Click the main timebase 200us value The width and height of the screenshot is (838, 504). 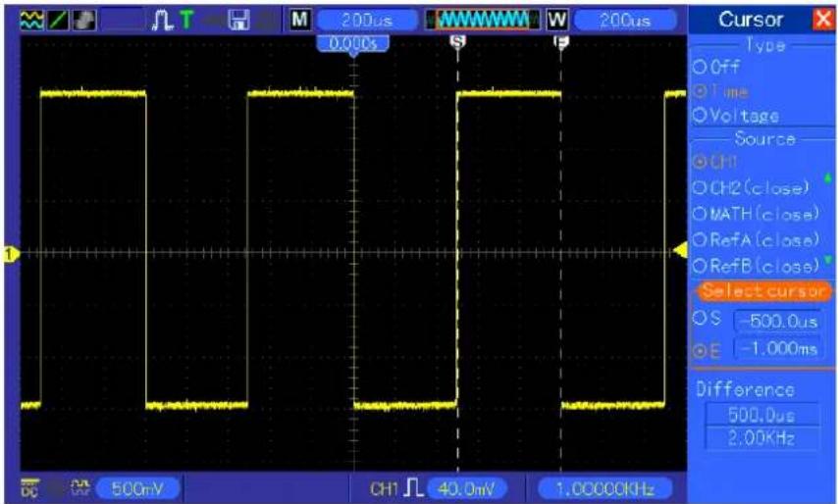(x=367, y=21)
